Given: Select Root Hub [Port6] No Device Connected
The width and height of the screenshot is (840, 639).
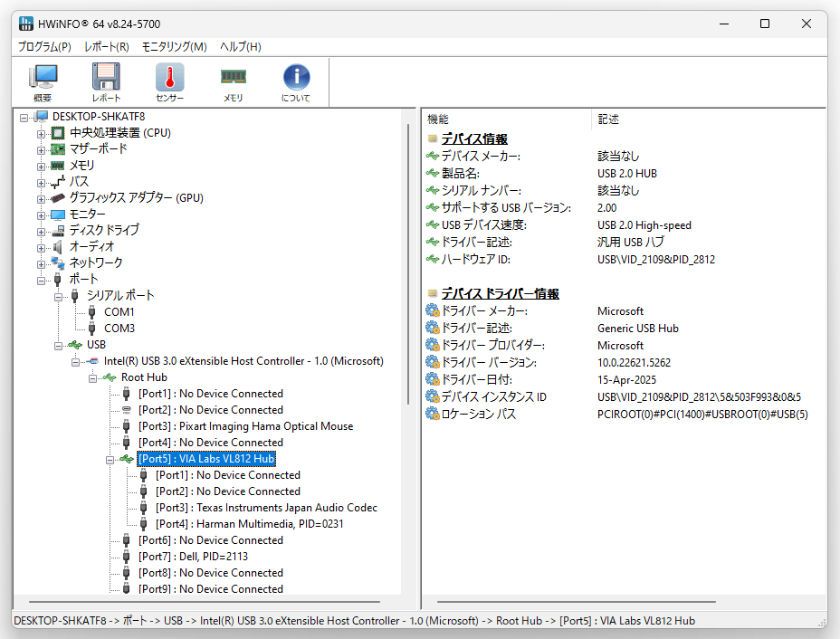Looking at the screenshot, I should 211,540.
